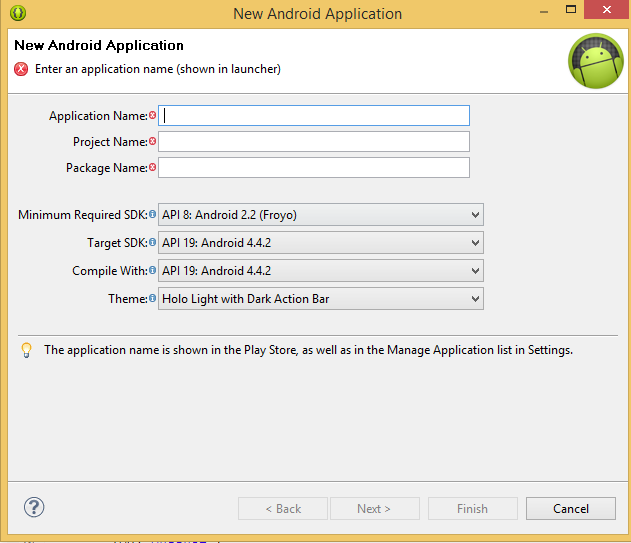Click the Finish button
The image size is (631, 543).
(x=472, y=509)
